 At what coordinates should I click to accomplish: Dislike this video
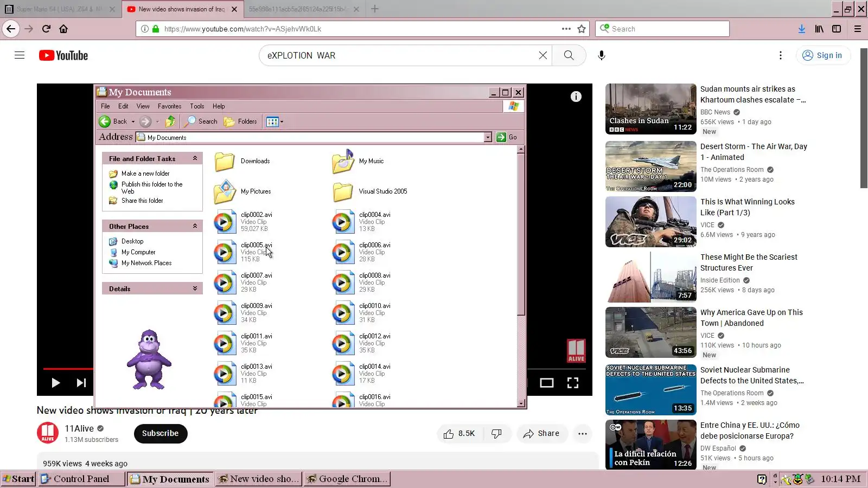[496, 433]
